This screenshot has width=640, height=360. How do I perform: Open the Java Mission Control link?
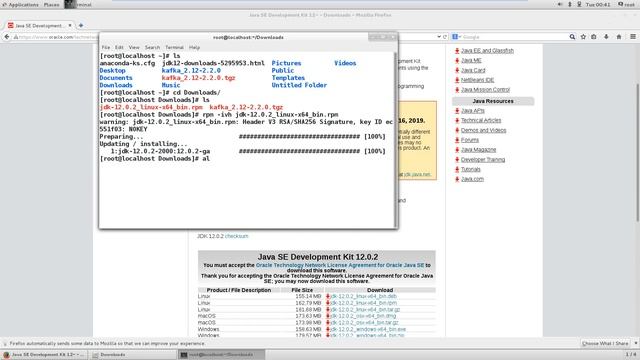click(x=486, y=90)
